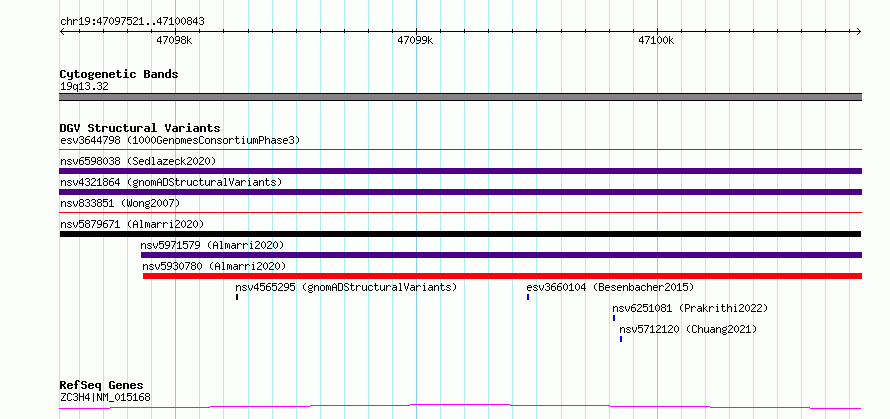890x419 pixels.
Task: Click the purple nsv6598038 variant bar
Action: point(461,171)
